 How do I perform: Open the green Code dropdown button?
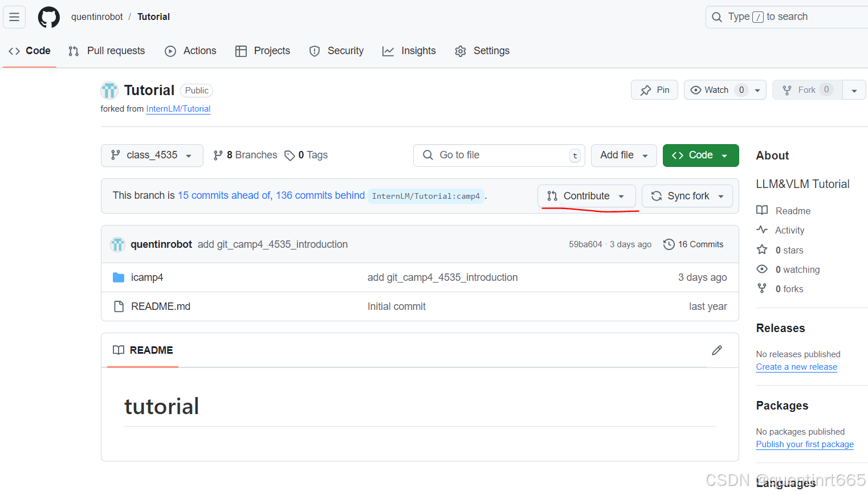700,156
